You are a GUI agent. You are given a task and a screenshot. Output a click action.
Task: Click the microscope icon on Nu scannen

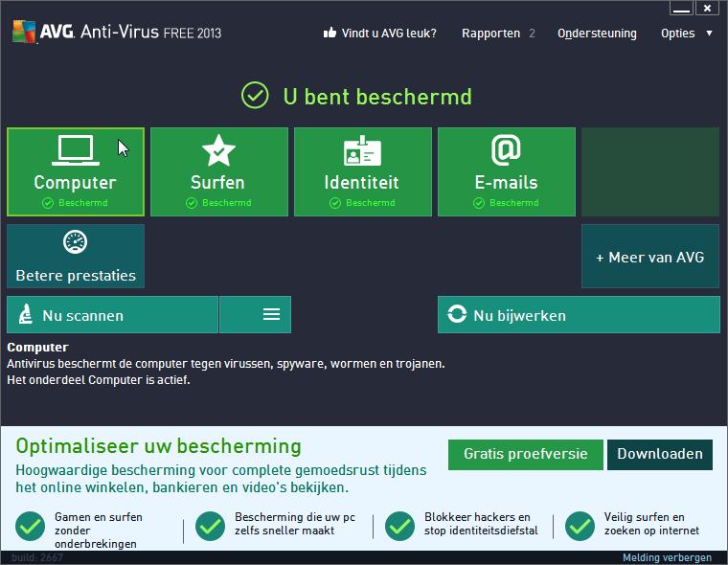point(26,315)
